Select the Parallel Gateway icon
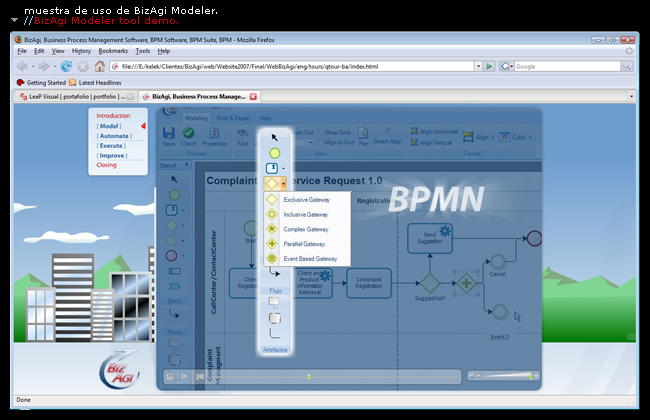The width and height of the screenshot is (650, 420). tap(272, 244)
